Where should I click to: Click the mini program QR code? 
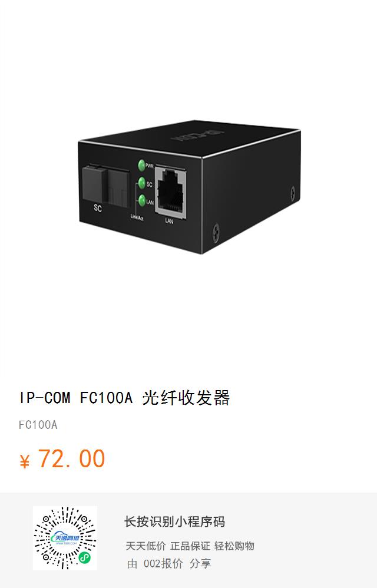pos(65,538)
